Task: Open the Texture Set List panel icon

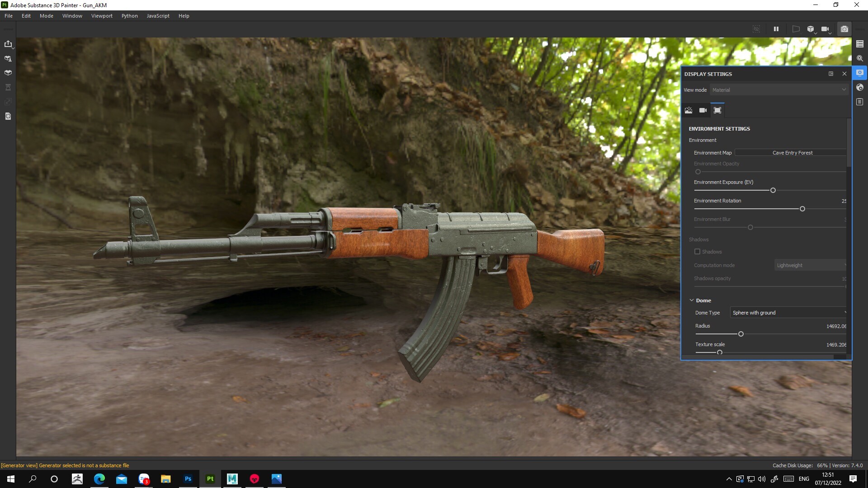Action: point(860,44)
